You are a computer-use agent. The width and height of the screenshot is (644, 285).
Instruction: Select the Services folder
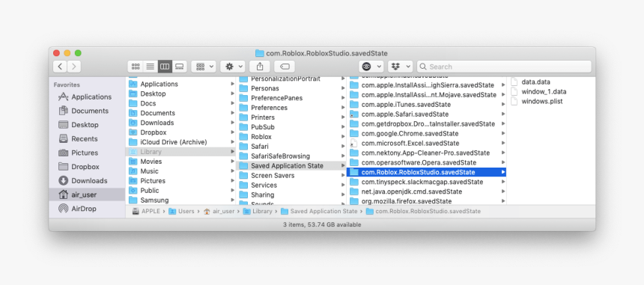pos(291,185)
